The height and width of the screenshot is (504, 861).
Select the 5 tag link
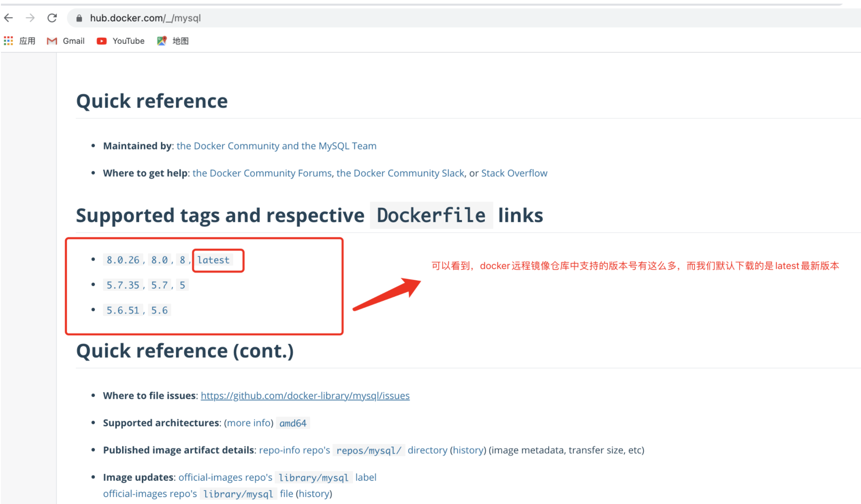[x=182, y=285]
